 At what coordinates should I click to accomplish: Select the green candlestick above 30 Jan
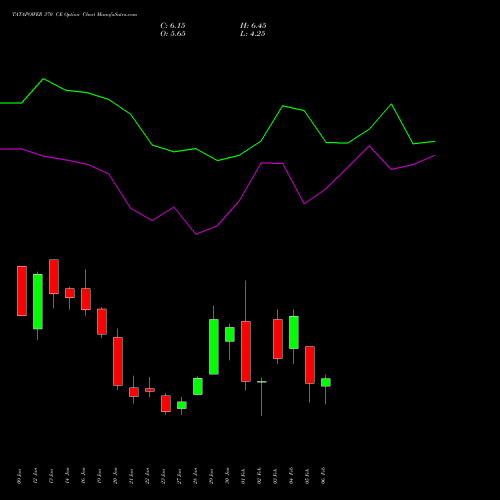(x=230, y=334)
